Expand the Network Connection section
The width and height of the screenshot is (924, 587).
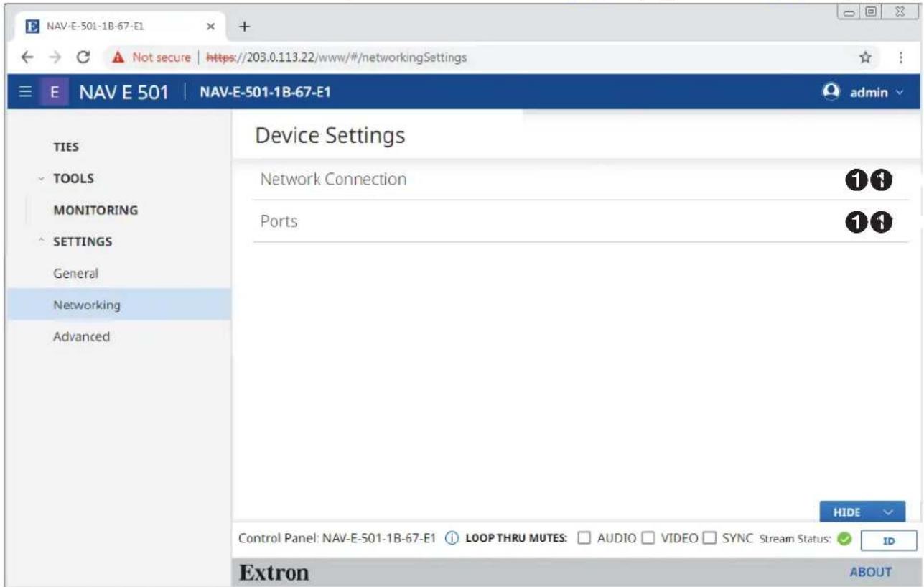coord(580,180)
